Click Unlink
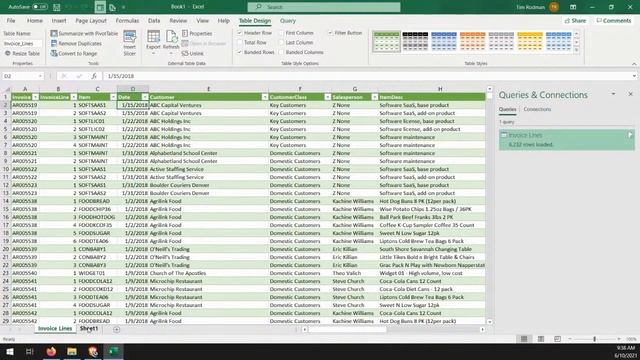The image size is (640, 360). tap(192, 53)
